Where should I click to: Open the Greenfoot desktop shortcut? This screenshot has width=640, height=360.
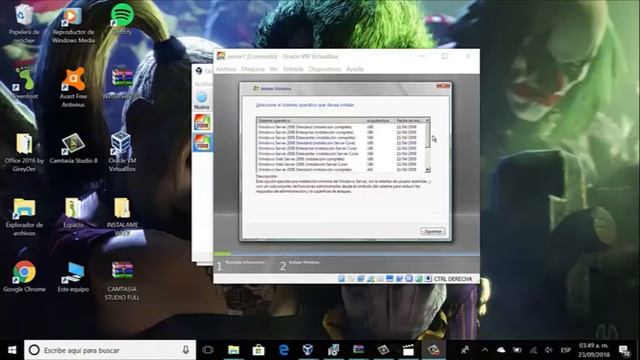tap(24, 84)
